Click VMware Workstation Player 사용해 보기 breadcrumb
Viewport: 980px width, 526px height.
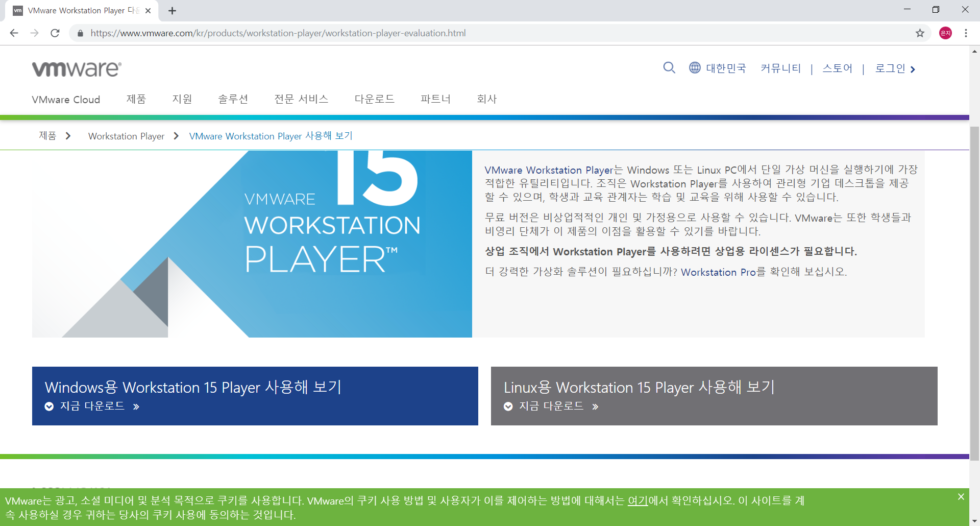point(271,136)
